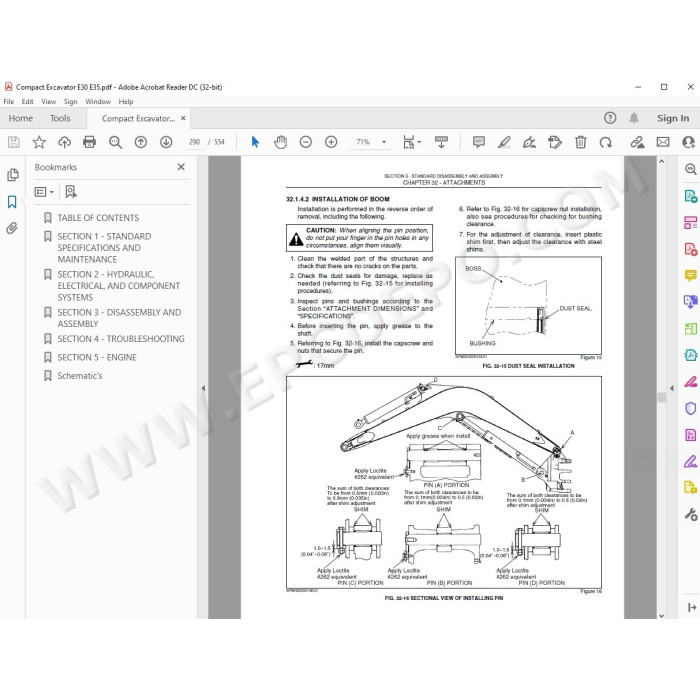Collapse the left navigation pane arrow
700x700 pixels.
pyautogui.click(x=203, y=388)
